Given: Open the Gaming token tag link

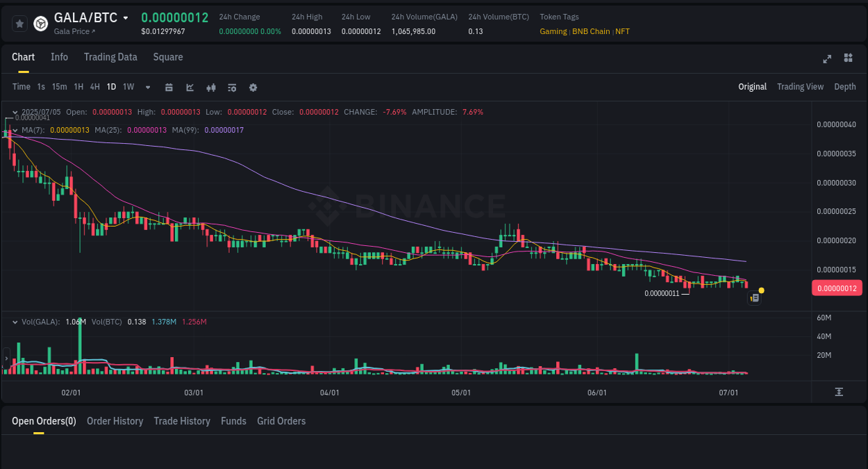Looking at the screenshot, I should (x=552, y=31).
